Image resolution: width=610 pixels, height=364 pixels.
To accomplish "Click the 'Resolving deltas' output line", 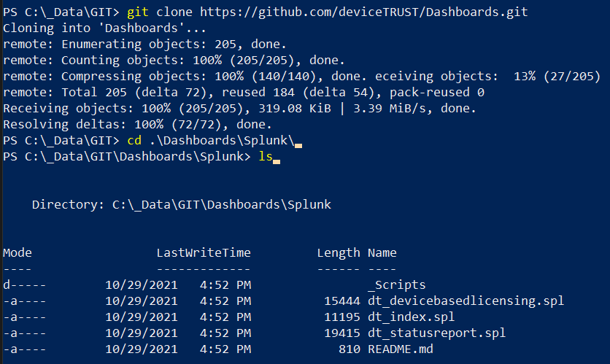I will [130, 125].
